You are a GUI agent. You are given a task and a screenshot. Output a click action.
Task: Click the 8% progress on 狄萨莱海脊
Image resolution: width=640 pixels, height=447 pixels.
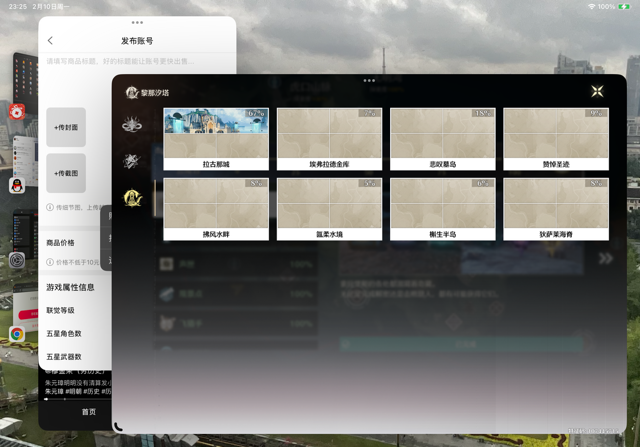tap(596, 183)
